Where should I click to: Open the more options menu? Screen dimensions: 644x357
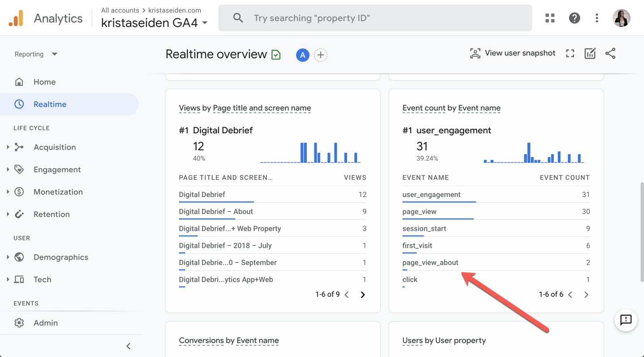click(x=597, y=18)
